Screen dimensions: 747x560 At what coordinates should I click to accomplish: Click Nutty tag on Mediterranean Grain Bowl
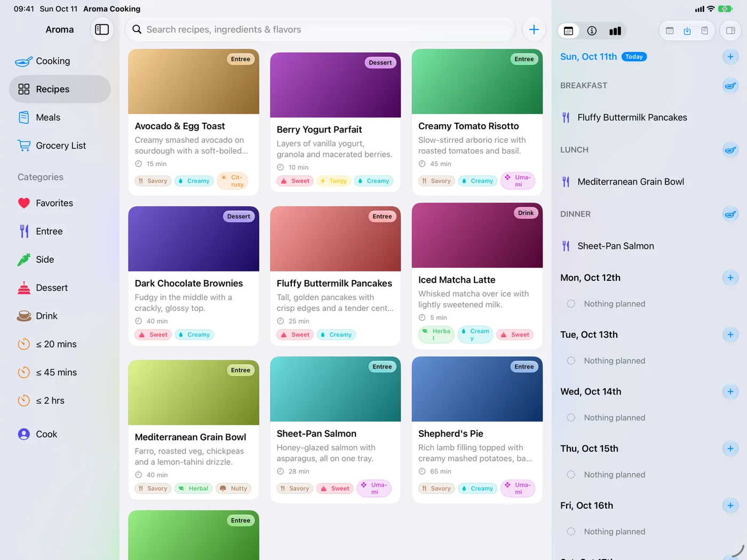(x=234, y=489)
